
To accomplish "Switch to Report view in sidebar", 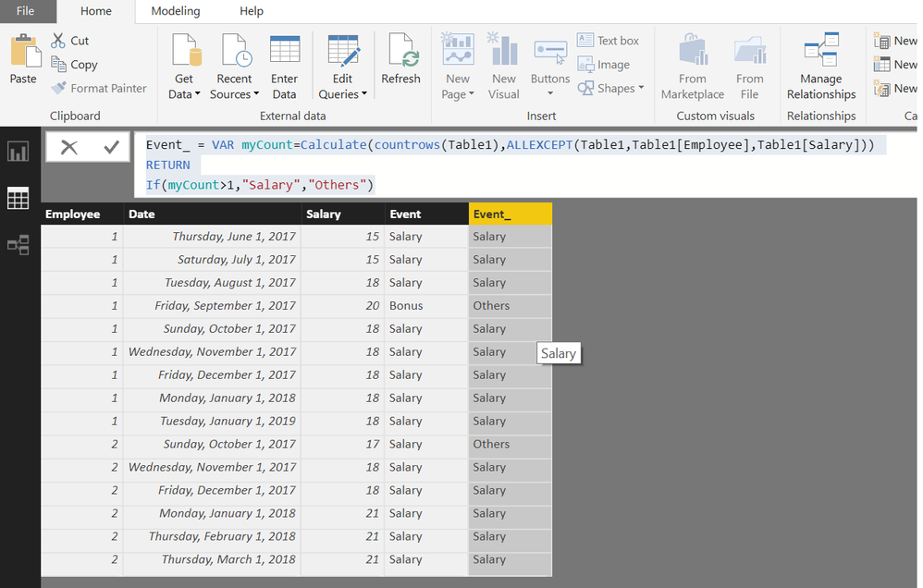I will (18, 152).
